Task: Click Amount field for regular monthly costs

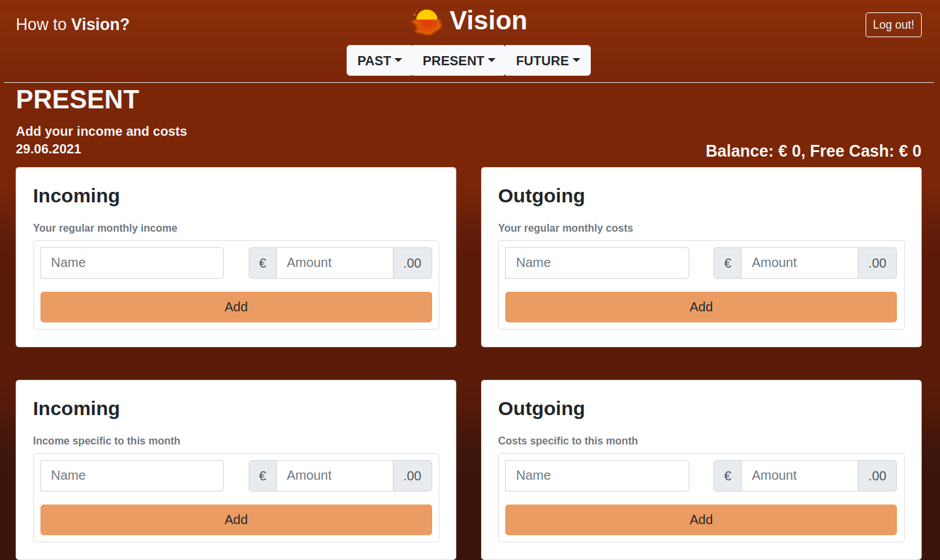Action: pos(799,263)
